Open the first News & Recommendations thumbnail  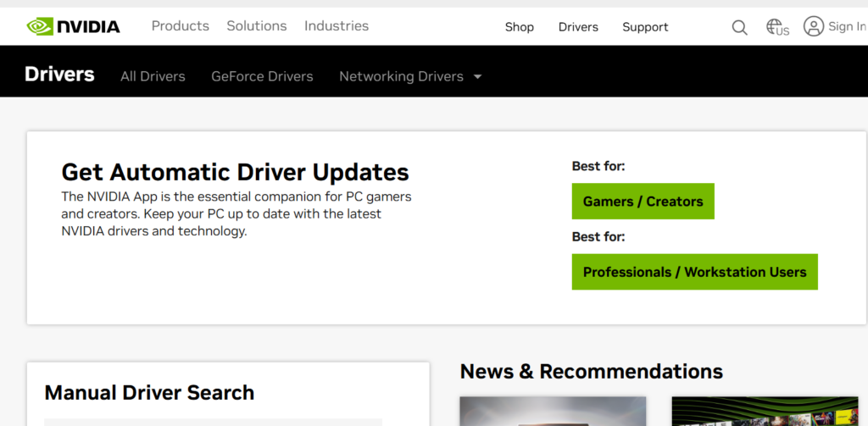click(553, 411)
